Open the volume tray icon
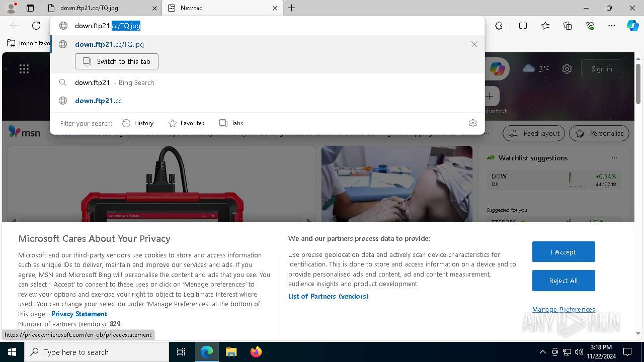The height and width of the screenshot is (362, 644). tap(579, 352)
